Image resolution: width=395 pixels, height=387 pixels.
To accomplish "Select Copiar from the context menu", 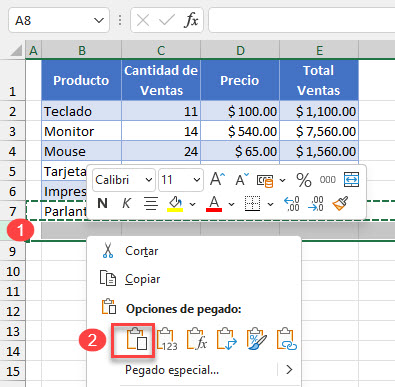I will tap(194, 279).
